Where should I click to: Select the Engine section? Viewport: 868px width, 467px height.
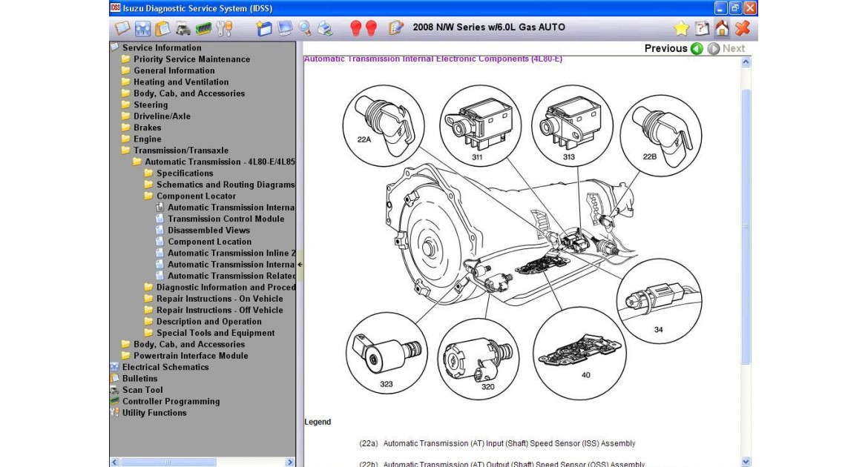[147, 139]
